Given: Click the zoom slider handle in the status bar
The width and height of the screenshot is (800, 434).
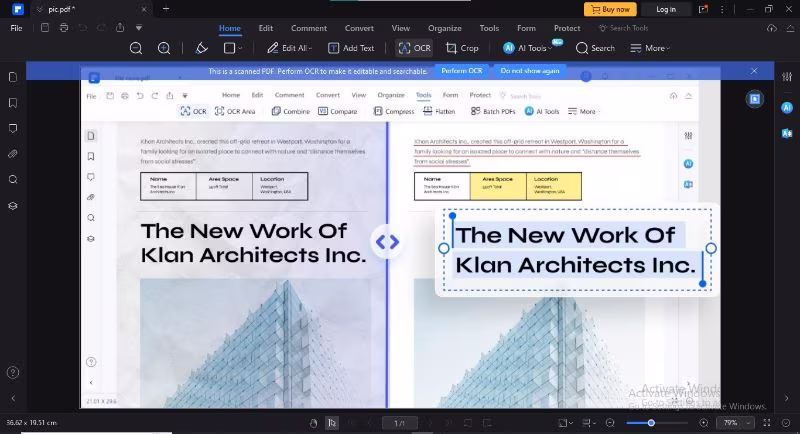Looking at the screenshot, I should click(651, 423).
